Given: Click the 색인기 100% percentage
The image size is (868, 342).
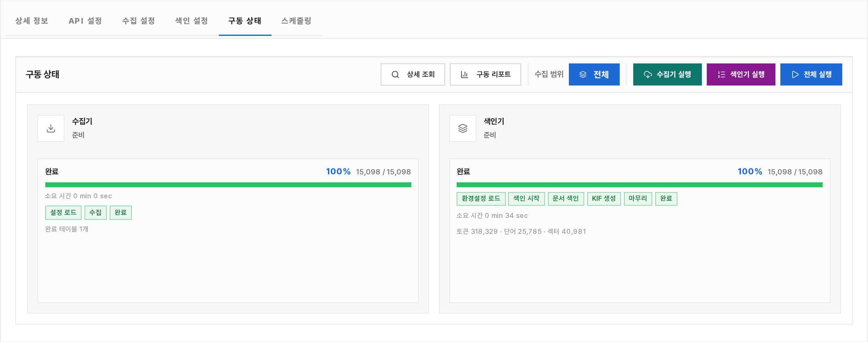Looking at the screenshot, I should tap(750, 172).
